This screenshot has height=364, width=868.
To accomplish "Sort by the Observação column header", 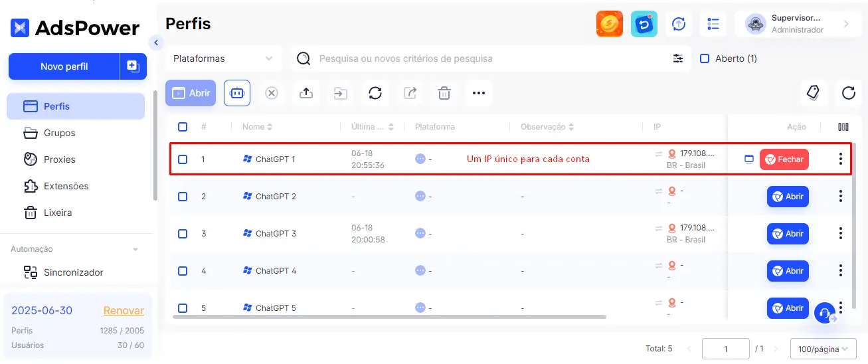I will 547,127.
